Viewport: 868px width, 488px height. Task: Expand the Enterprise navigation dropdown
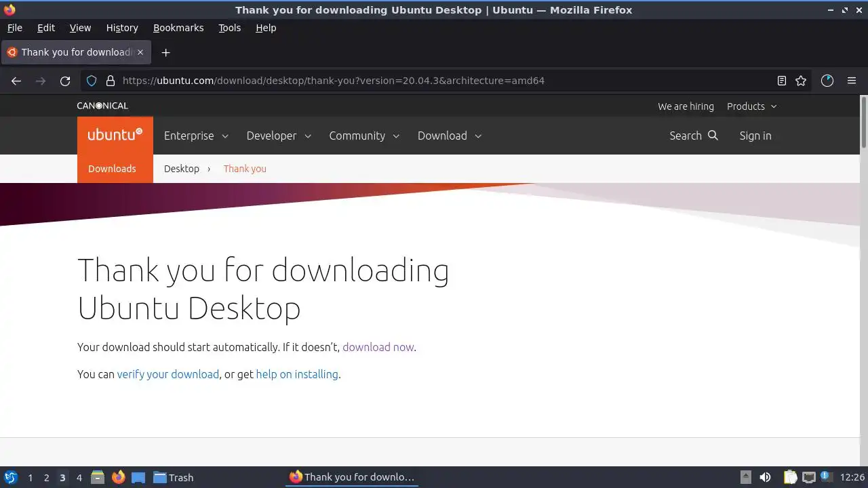[196, 136]
